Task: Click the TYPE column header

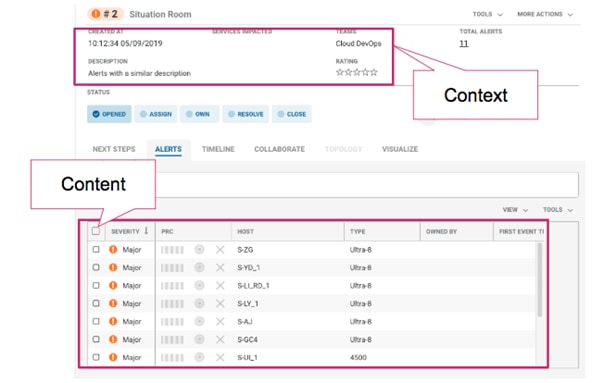Action: (x=357, y=232)
